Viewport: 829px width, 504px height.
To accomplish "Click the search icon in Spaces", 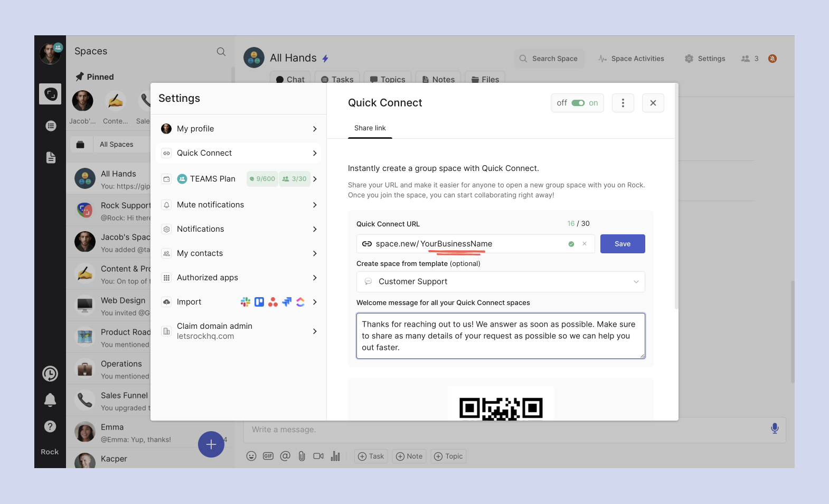I will click(x=221, y=52).
